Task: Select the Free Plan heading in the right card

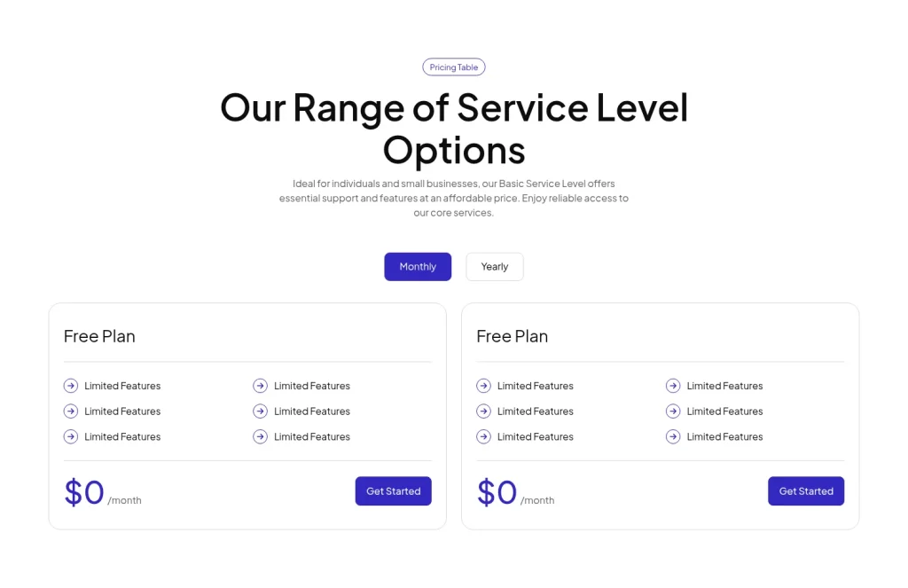Action: pyautogui.click(x=513, y=336)
